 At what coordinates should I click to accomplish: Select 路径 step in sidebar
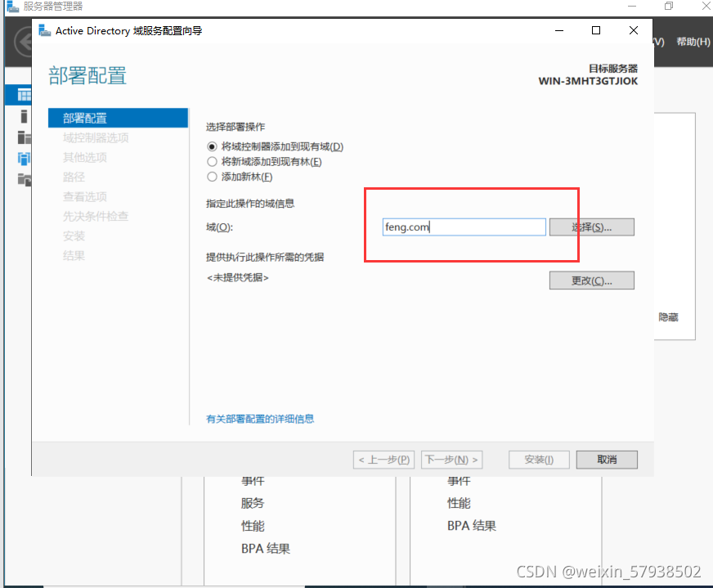[74, 177]
